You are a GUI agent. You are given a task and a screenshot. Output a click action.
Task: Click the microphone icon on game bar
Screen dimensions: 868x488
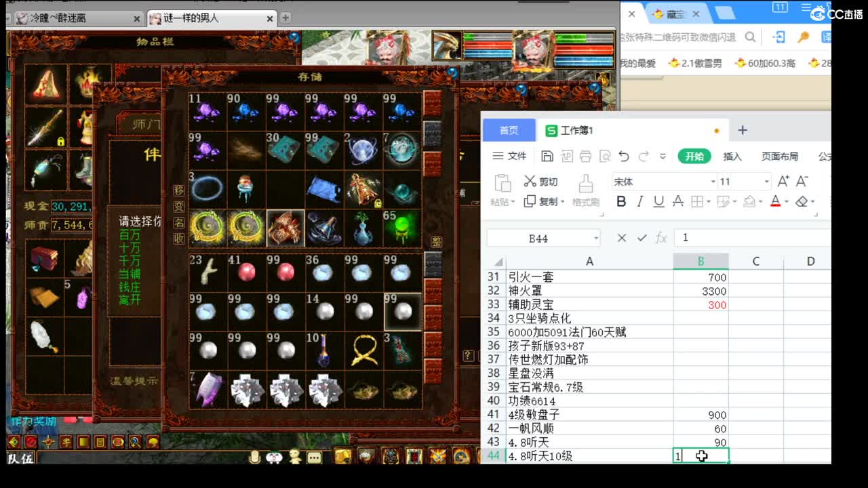click(255, 457)
